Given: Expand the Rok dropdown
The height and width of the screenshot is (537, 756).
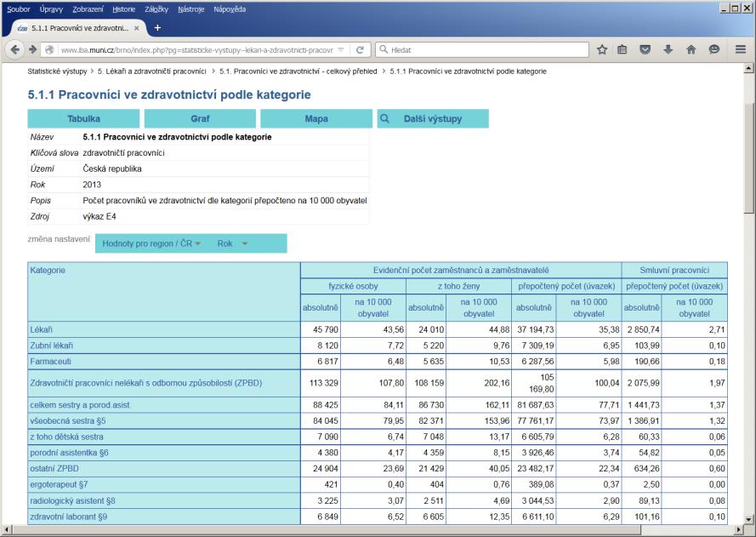Looking at the screenshot, I should point(232,243).
